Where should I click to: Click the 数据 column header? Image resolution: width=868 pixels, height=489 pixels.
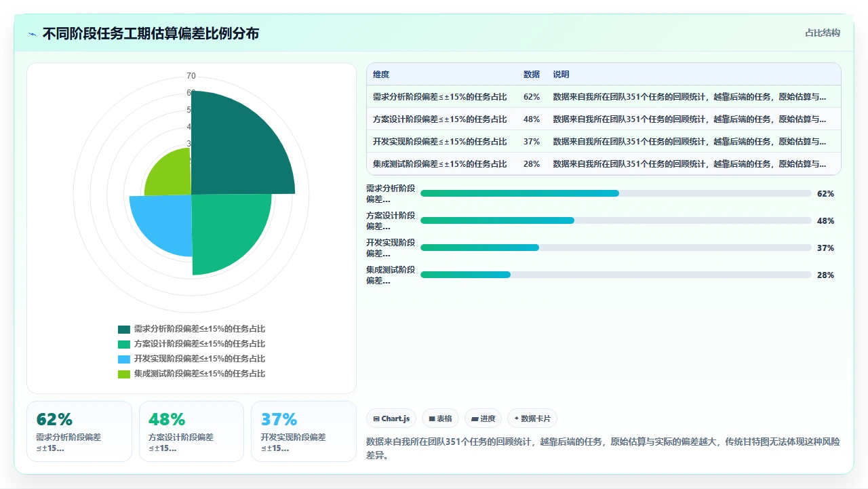[532, 75]
